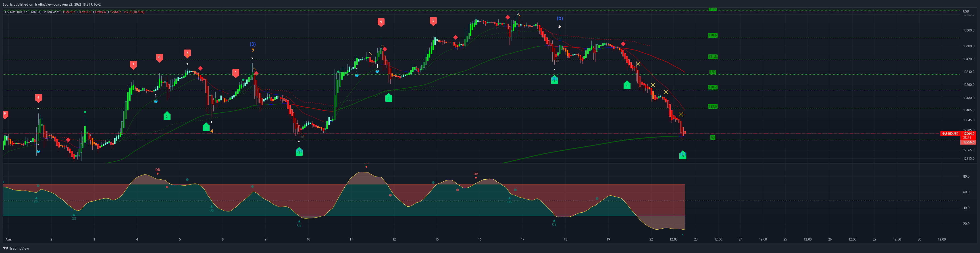Click the green (a) wave label

(x=554, y=79)
